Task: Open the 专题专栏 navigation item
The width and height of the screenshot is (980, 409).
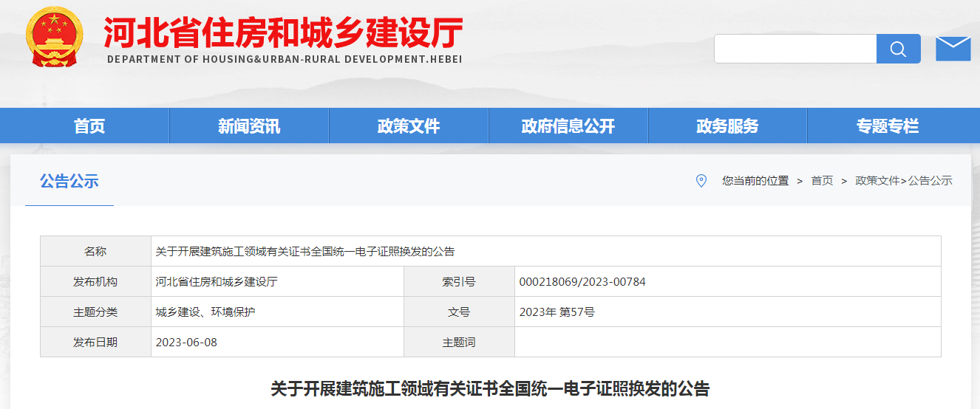Action: click(887, 126)
